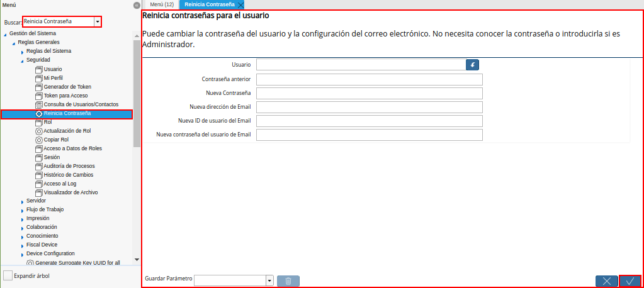Screen dimensions: 644x288
Task: Click the Generador de Token icon
Action: 39,87
